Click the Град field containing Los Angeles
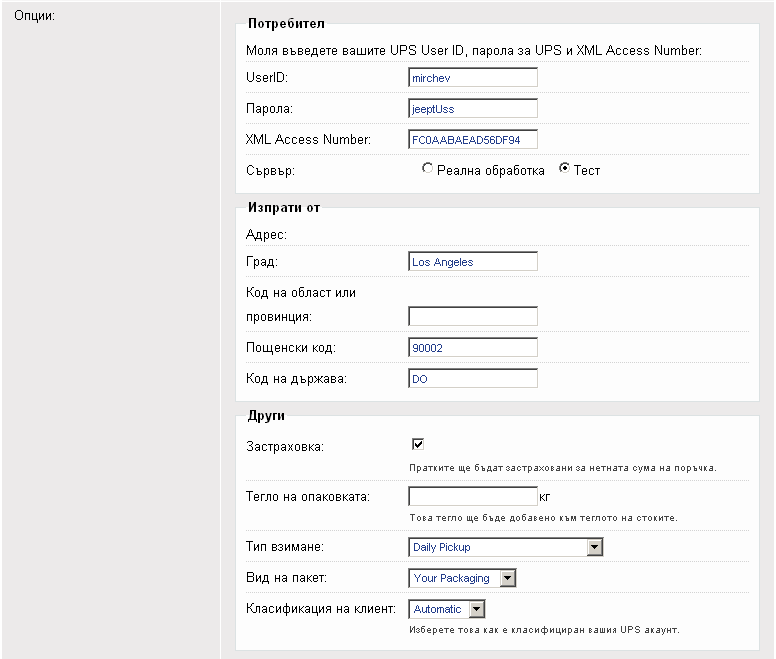The width and height of the screenshot is (776, 659). coord(472,262)
